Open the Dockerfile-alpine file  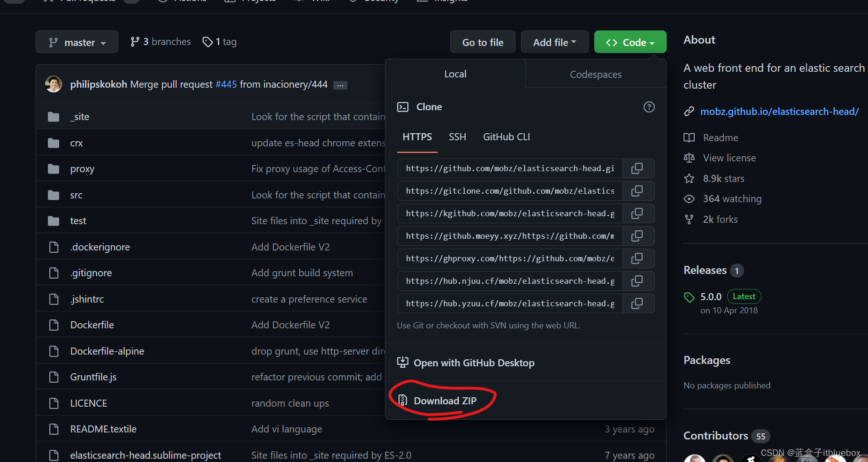(107, 351)
